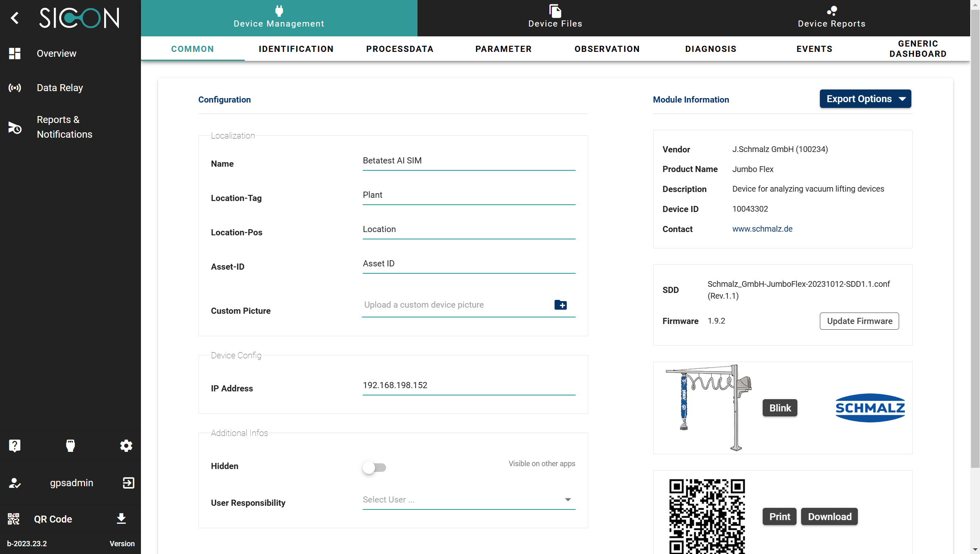980x554 pixels.
Task: Click the Update Firmware button
Action: pyautogui.click(x=859, y=321)
